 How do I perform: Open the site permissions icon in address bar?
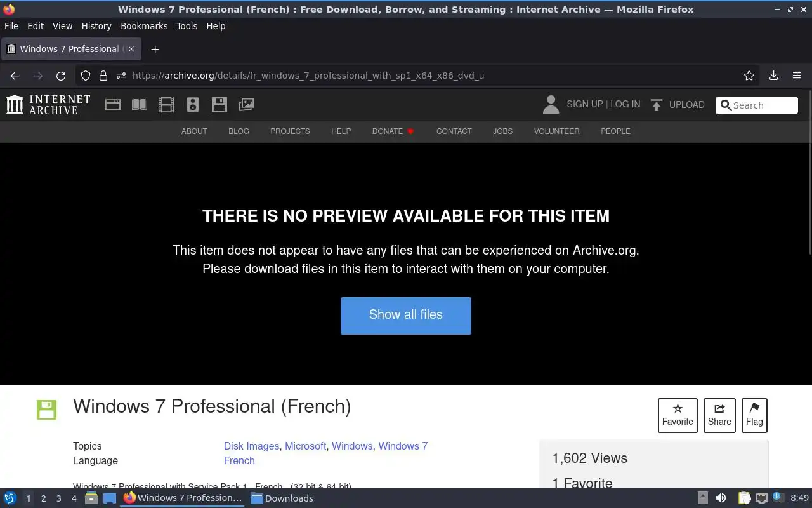point(121,76)
